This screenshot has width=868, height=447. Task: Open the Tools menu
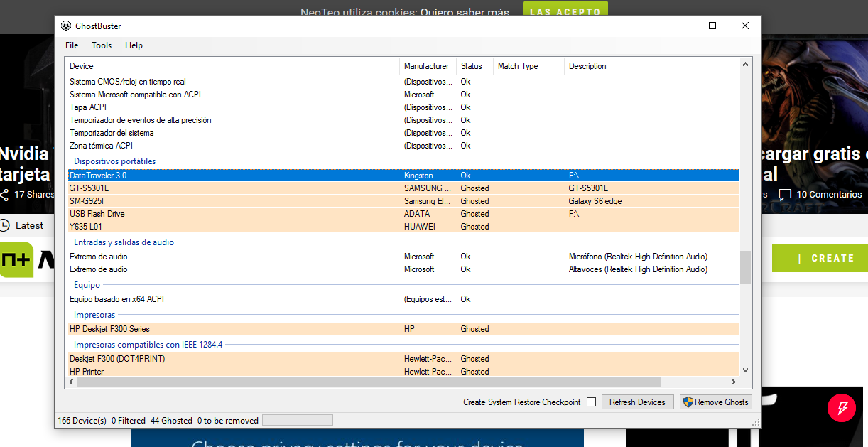pos(102,45)
